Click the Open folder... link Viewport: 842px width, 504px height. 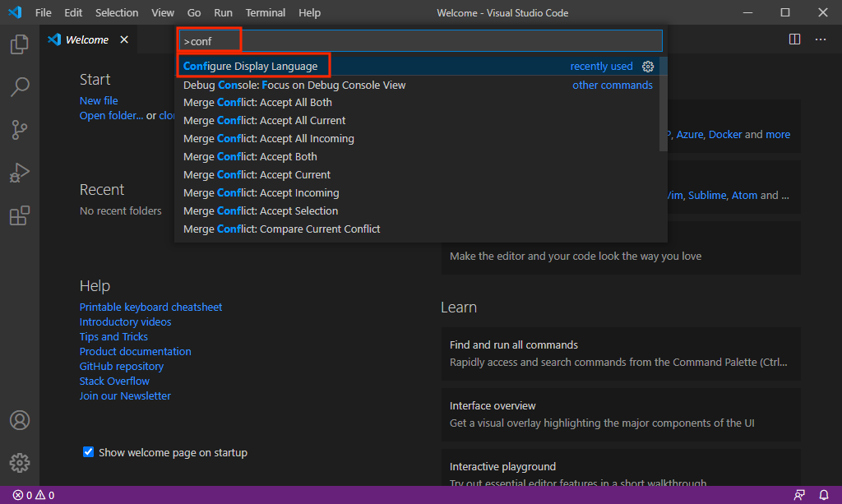(x=111, y=115)
